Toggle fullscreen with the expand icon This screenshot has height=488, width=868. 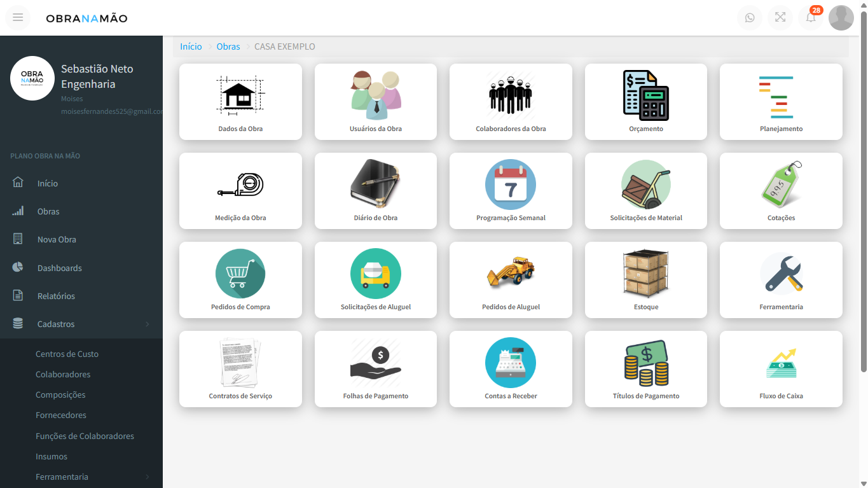(x=780, y=18)
